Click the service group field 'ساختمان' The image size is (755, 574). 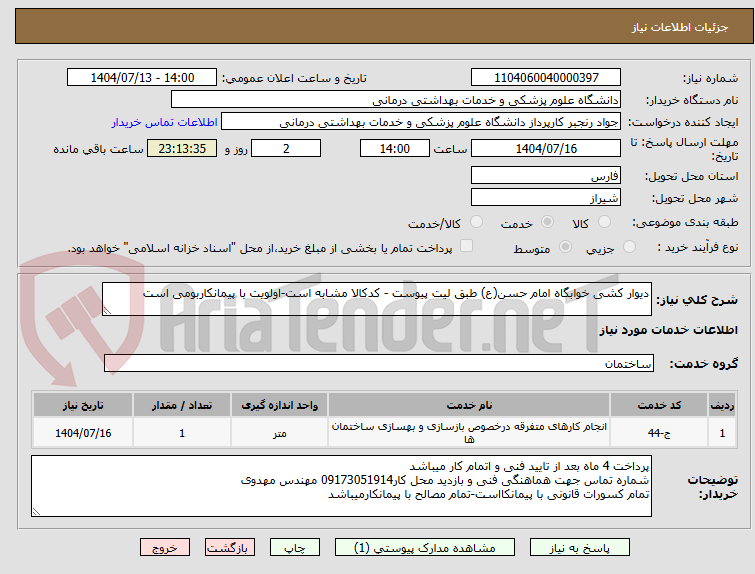379,364
